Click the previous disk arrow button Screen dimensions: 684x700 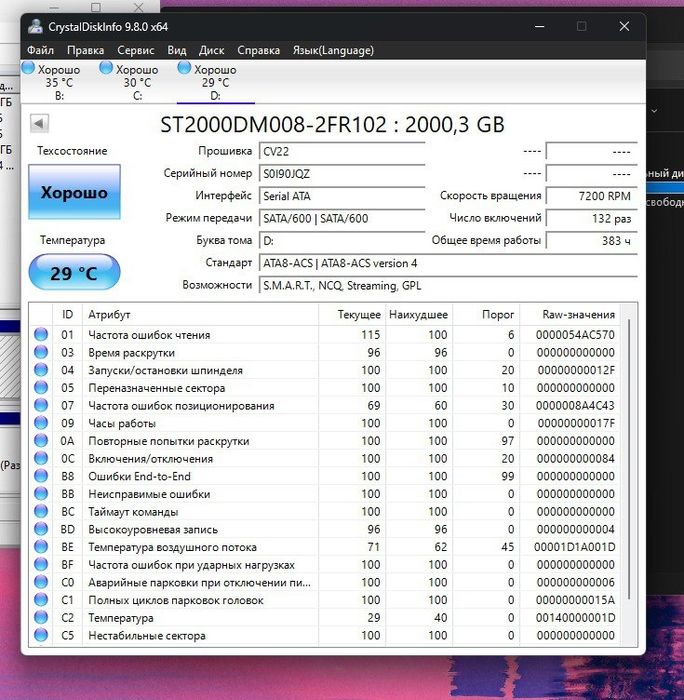pos(39,123)
